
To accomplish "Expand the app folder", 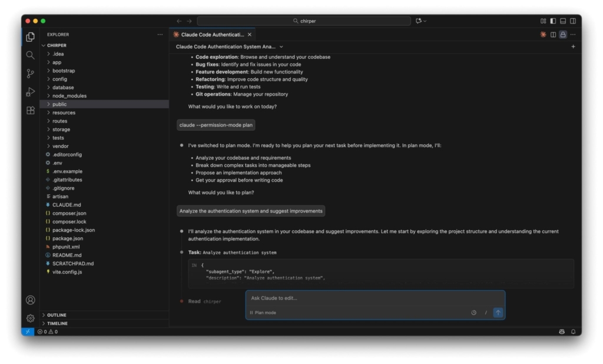I will [104, 62].
